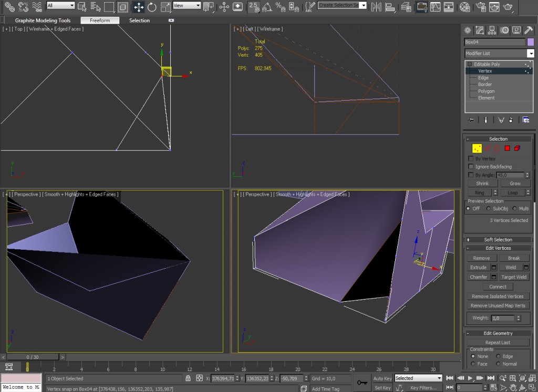The image size is (538, 392).
Task: Switch to the Selection ribbon tab
Action: (139, 20)
